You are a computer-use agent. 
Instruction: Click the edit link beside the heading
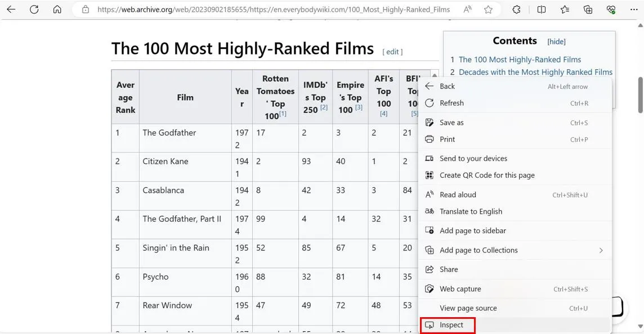tap(392, 52)
